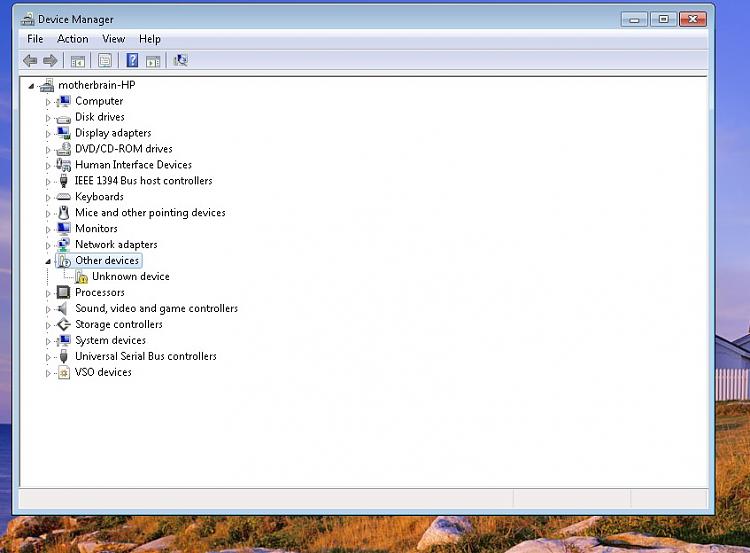Click the Device Manager title bar icon

(28, 19)
